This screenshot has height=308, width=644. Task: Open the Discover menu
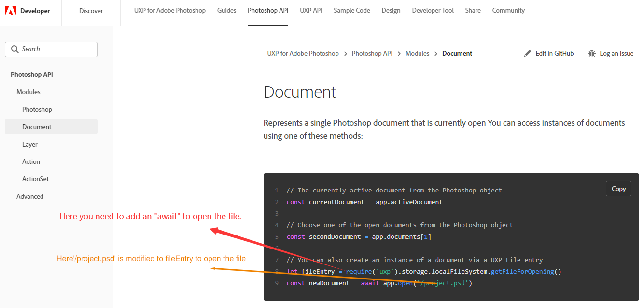pyautogui.click(x=91, y=10)
